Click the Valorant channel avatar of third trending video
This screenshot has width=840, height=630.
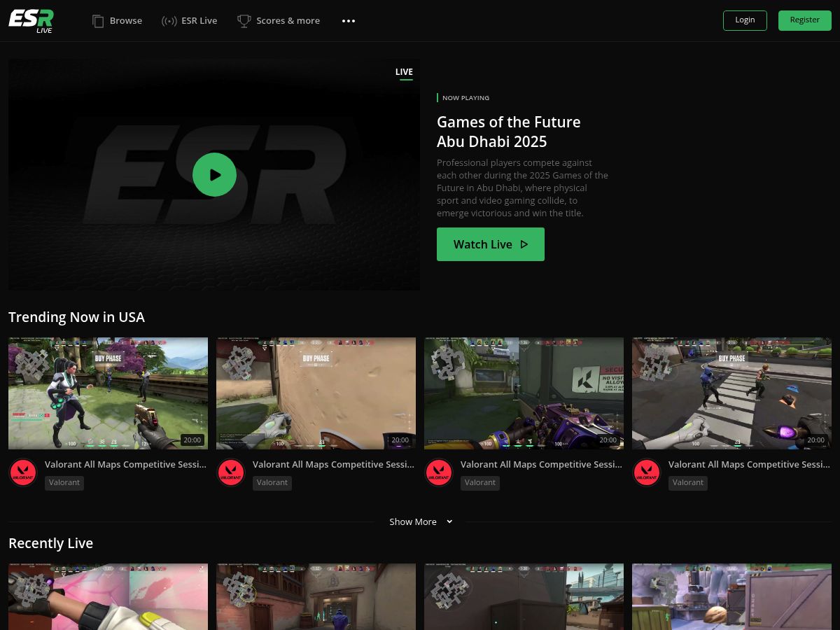pyautogui.click(x=439, y=472)
